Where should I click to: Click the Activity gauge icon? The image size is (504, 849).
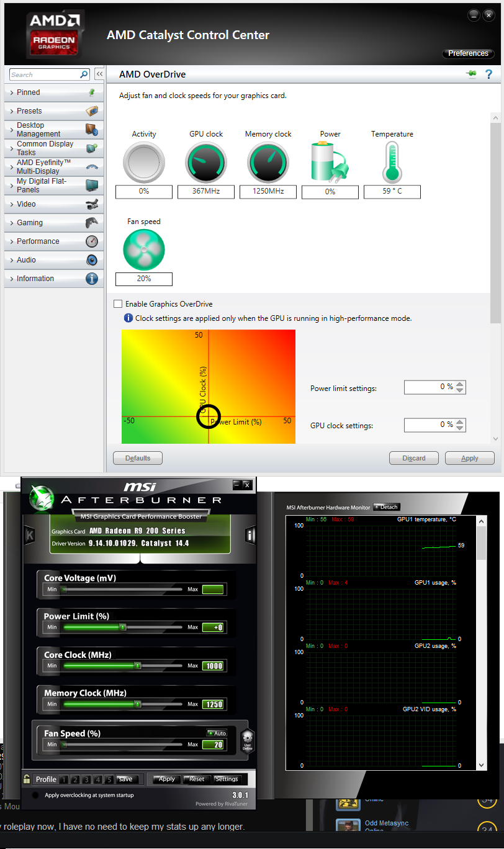[x=144, y=163]
